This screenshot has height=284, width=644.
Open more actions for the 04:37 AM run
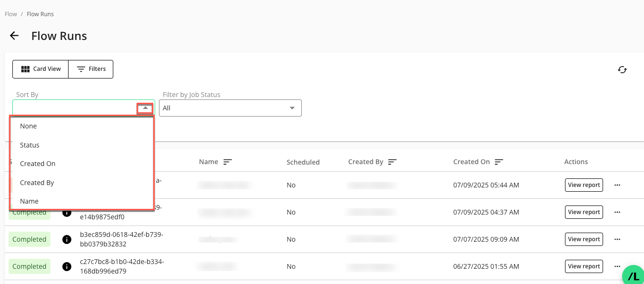(x=617, y=212)
